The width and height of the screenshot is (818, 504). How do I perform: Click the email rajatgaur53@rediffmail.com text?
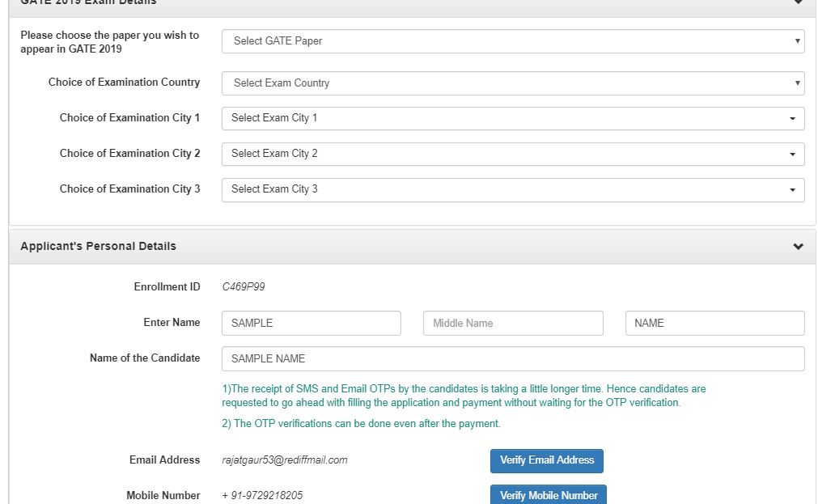[x=284, y=460]
